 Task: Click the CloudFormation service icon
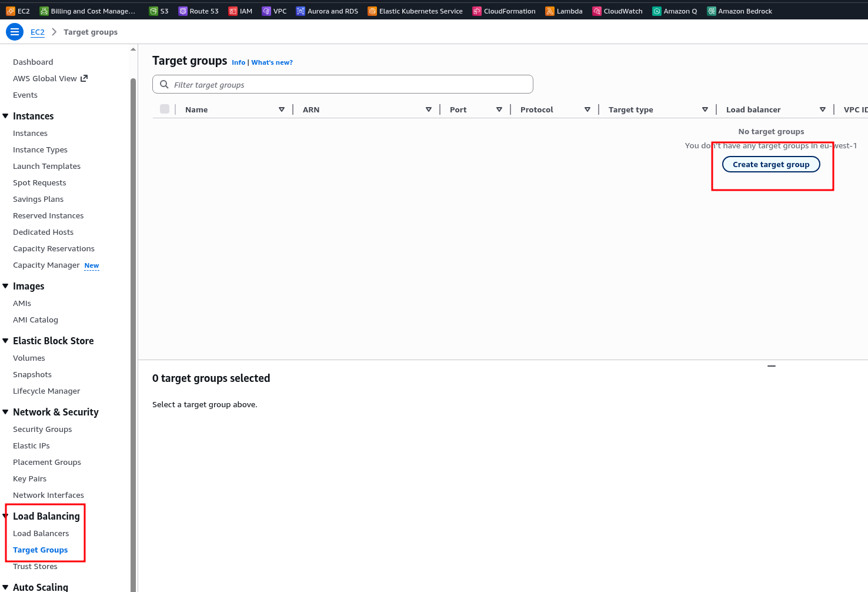tap(477, 11)
